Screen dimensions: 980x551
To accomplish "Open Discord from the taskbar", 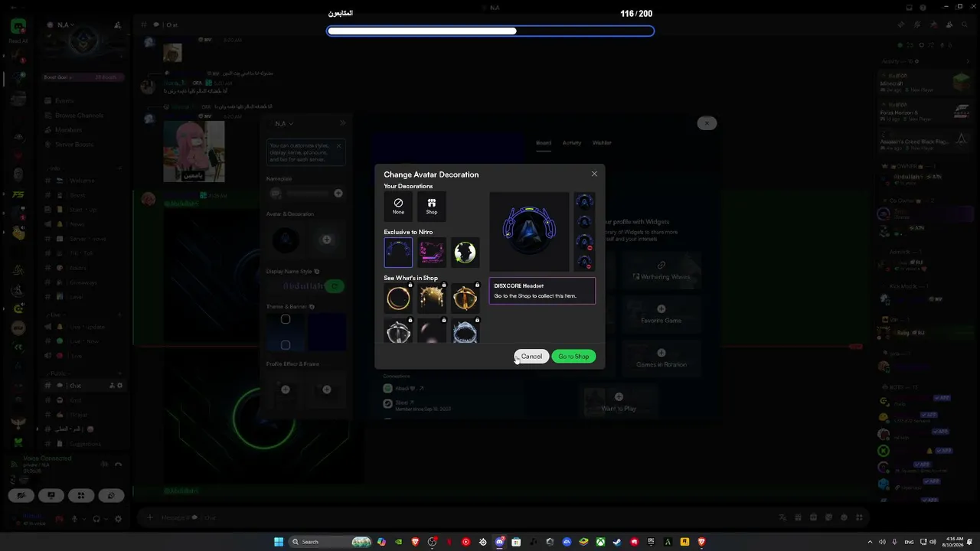I will pyautogui.click(x=499, y=542).
